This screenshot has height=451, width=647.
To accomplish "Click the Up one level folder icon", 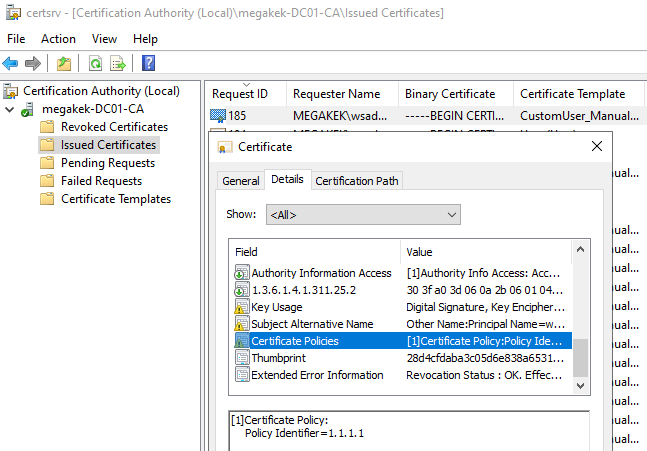I will coord(64,64).
